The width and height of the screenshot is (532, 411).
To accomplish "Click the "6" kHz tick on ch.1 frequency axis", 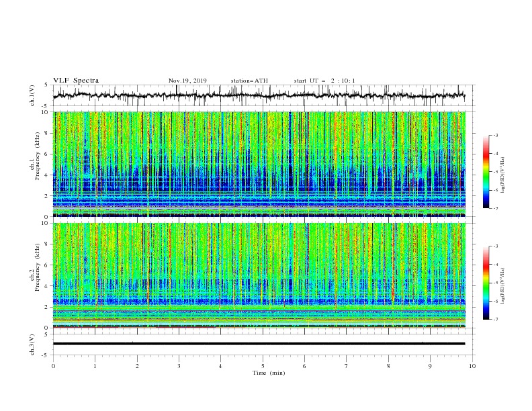I will (x=47, y=154).
